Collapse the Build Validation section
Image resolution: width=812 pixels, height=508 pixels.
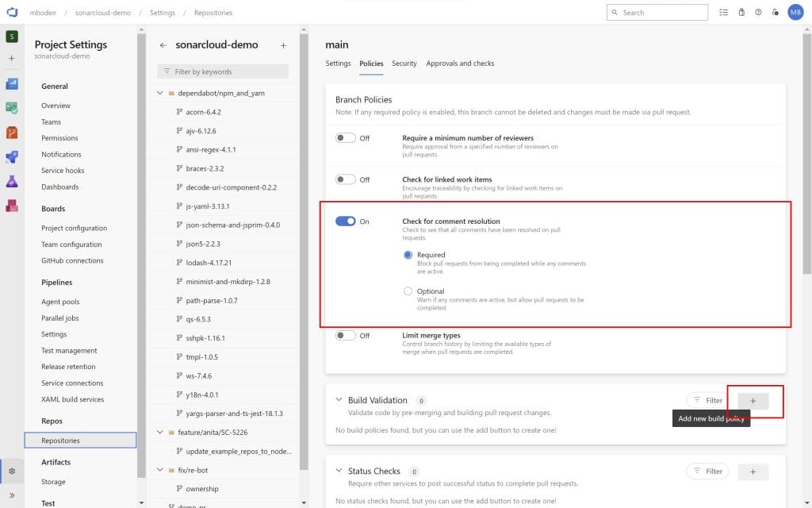[x=339, y=400]
